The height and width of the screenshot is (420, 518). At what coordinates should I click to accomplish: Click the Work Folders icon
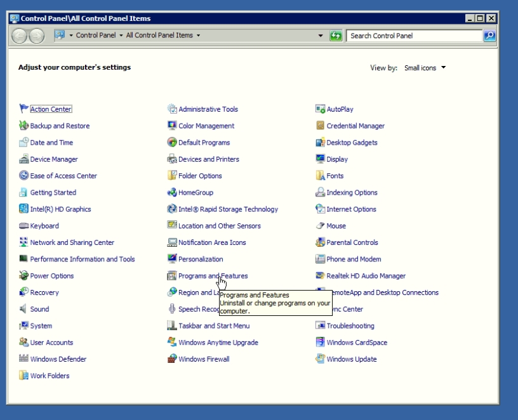[x=23, y=376]
